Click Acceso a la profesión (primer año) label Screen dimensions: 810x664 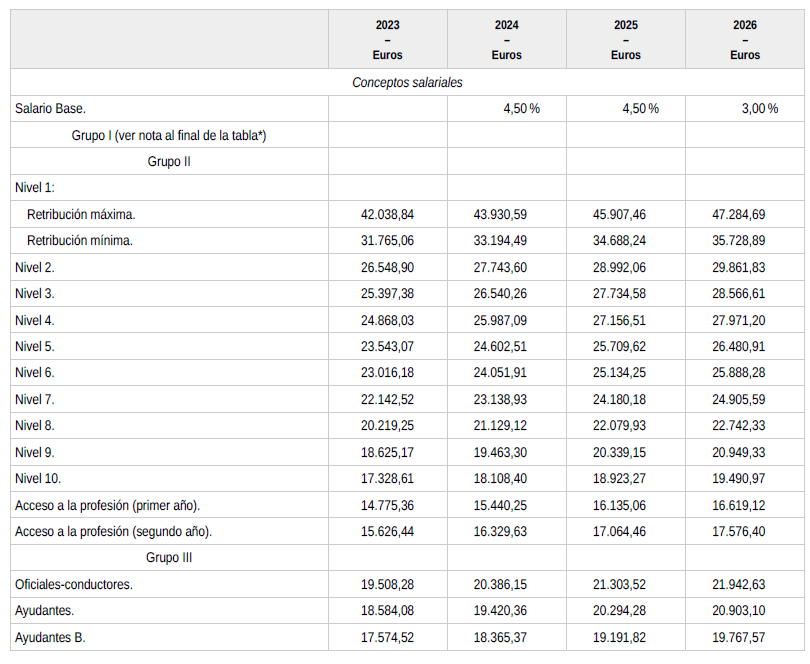[x=108, y=506]
